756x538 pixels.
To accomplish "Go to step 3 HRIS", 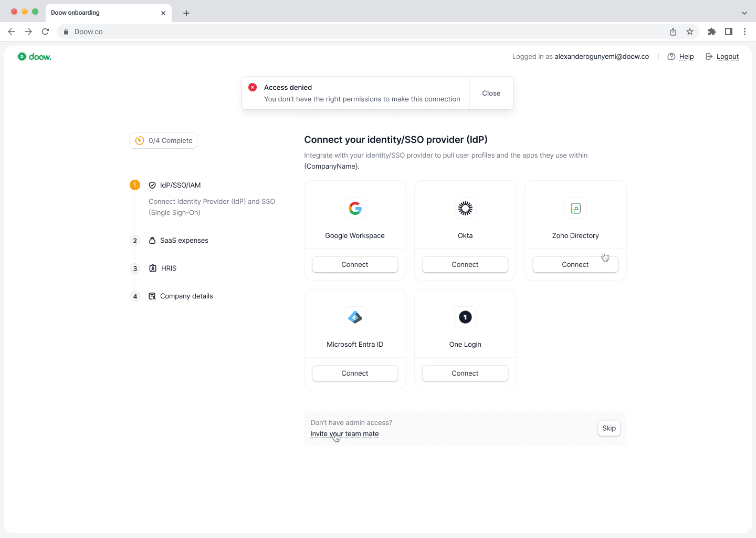I will click(169, 268).
